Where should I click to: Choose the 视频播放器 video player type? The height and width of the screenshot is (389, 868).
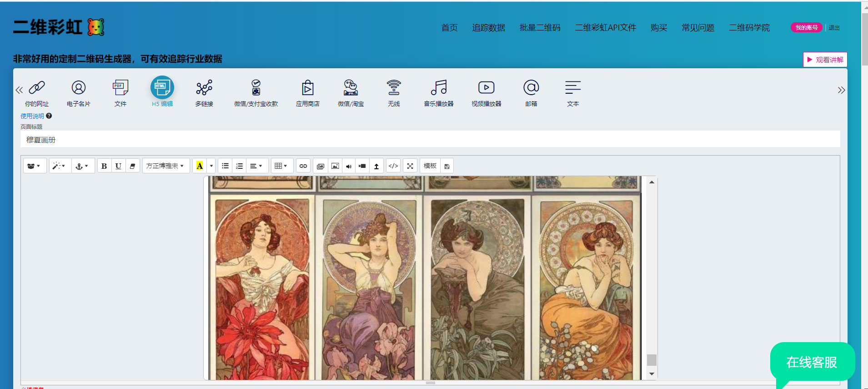487,94
